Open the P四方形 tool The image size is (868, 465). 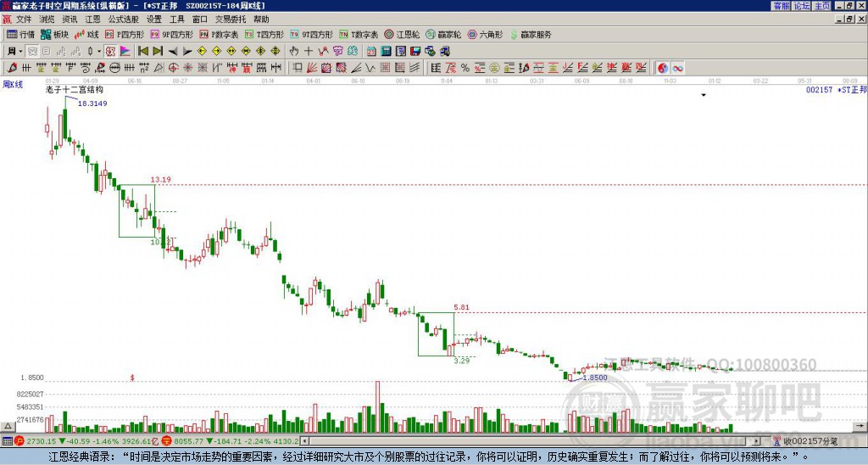tap(125, 34)
